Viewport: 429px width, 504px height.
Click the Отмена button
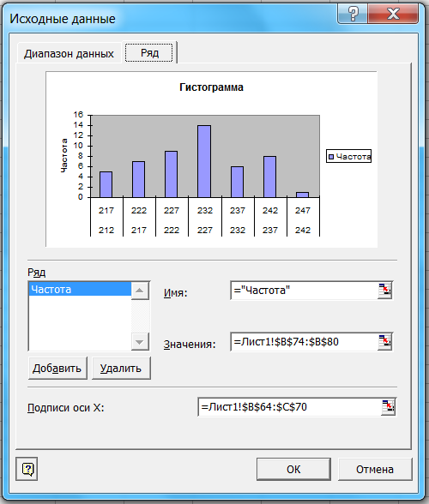[x=375, y=470]
